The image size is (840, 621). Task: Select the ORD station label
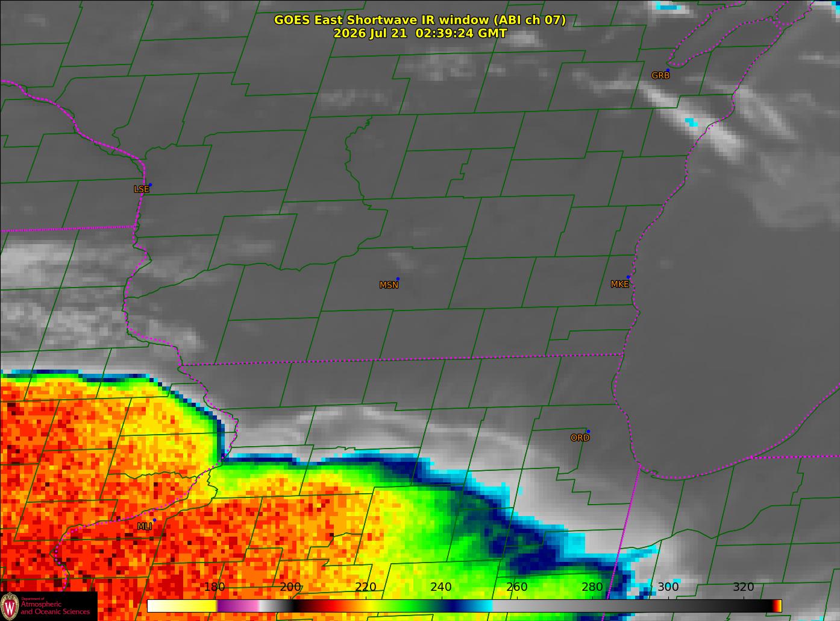coord(580,438)
